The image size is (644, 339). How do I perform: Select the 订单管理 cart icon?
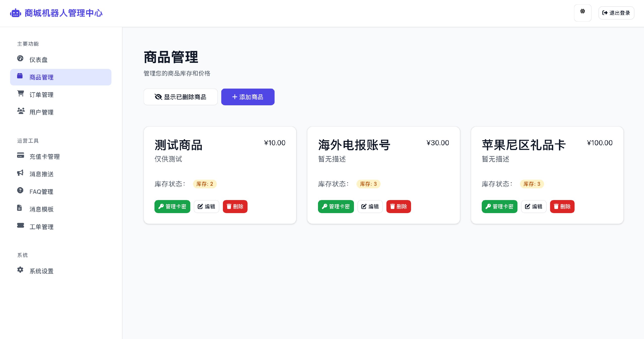coord(21,94)
